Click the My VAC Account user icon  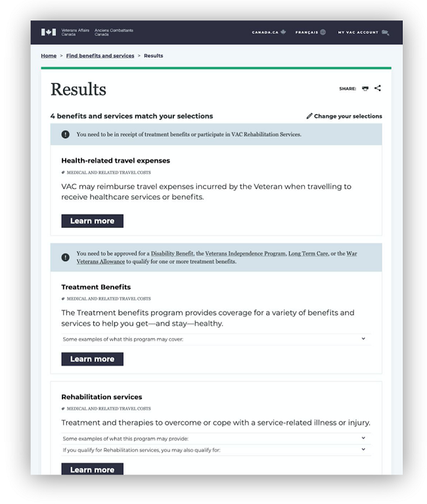coord(385,32)
